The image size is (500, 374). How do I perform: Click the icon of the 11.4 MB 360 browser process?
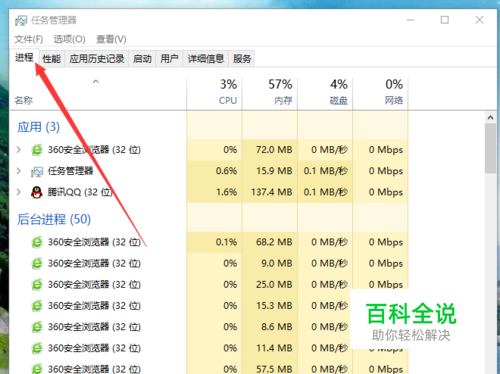37,348
